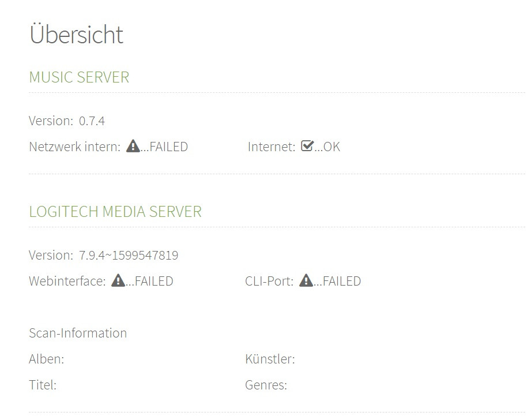Click the Alben label
Image resolution: width=531 pixels, height=420 pixels.
[47, 359]
